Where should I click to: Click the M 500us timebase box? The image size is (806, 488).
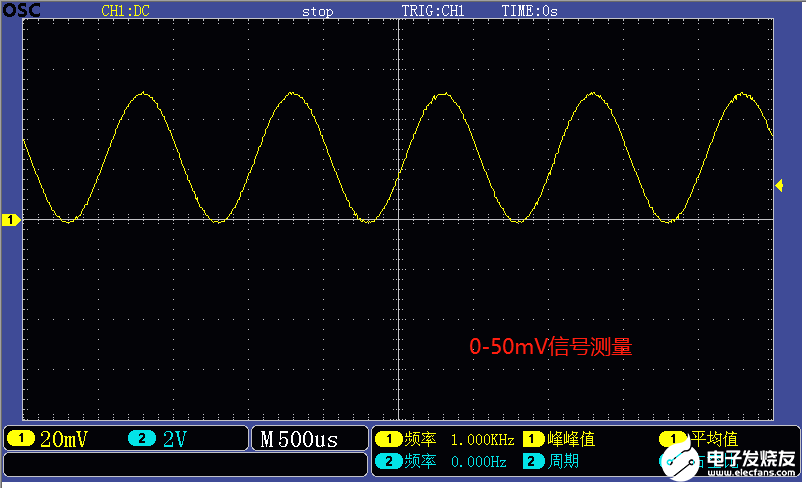click(x=309, y=439)
